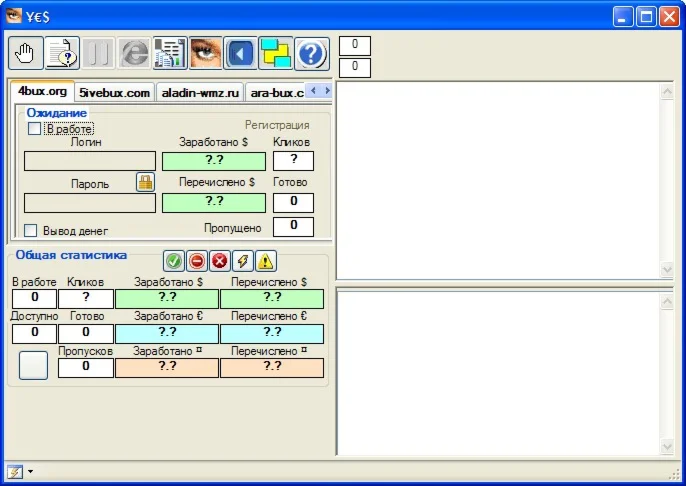Click the green Перечислено $ statistics box
Screen dimensions: 686x486
click(272, 299)
